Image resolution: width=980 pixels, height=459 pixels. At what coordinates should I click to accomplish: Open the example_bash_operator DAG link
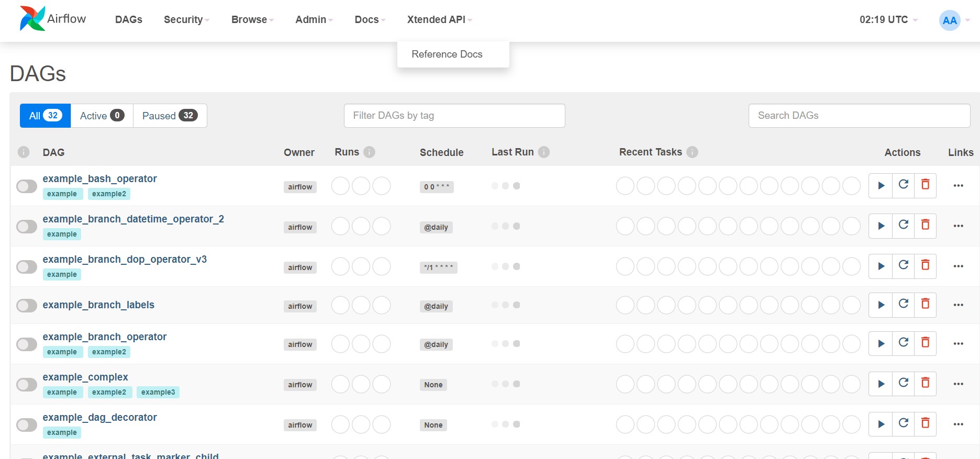point(99,178)
